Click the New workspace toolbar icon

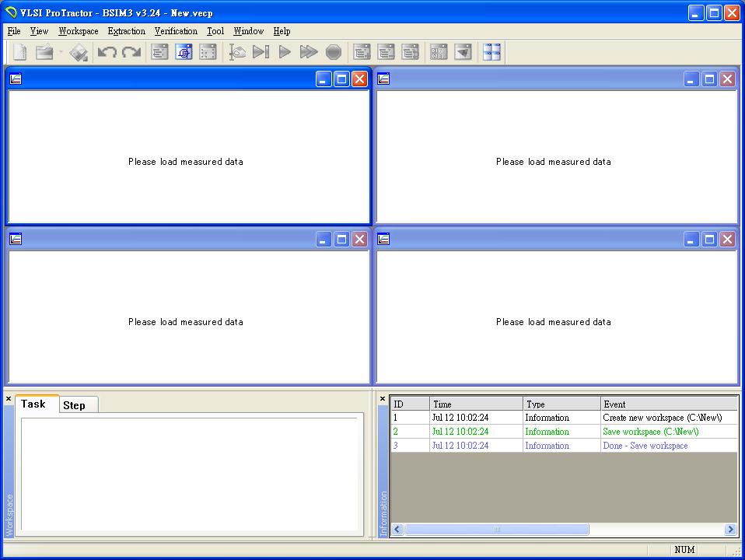click(20, 52)
